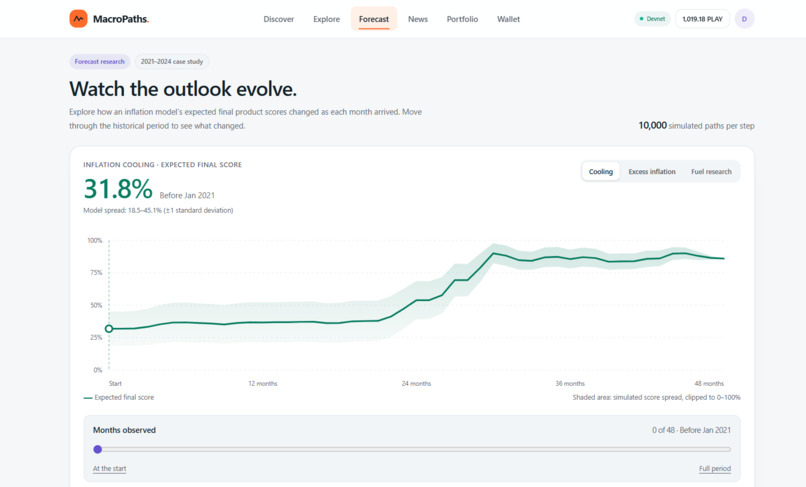Open the Discover page
Image resolution: width=806 pixels, height=487 pixels.
pos(279,19)
